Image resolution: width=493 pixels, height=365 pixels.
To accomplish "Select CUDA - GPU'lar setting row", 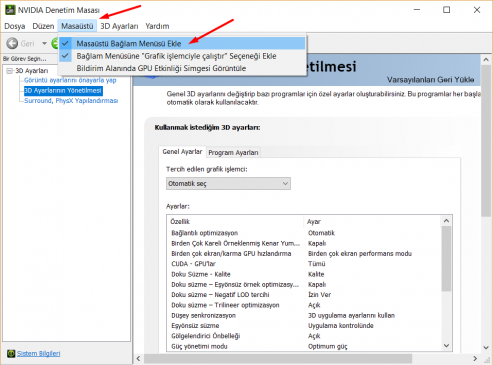I will click(x=304, y=264).
